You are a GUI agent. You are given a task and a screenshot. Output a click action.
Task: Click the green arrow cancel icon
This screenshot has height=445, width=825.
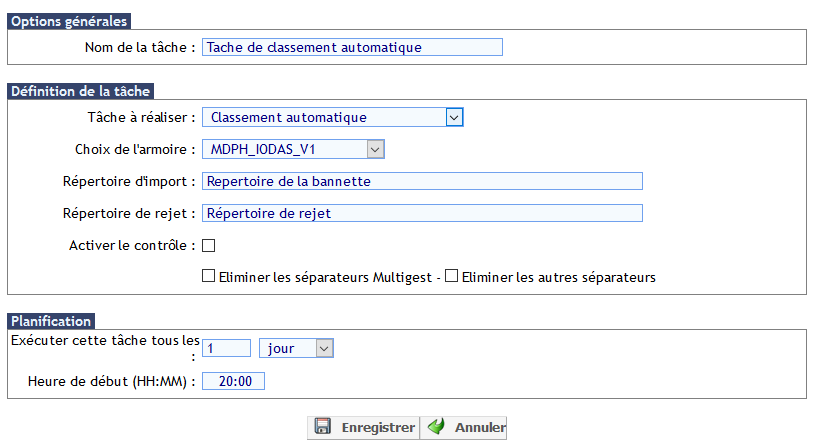coord(436,427)
